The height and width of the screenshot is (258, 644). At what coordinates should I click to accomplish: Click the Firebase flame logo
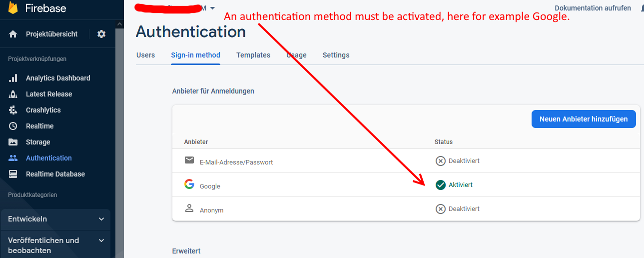tap(13, 8)
